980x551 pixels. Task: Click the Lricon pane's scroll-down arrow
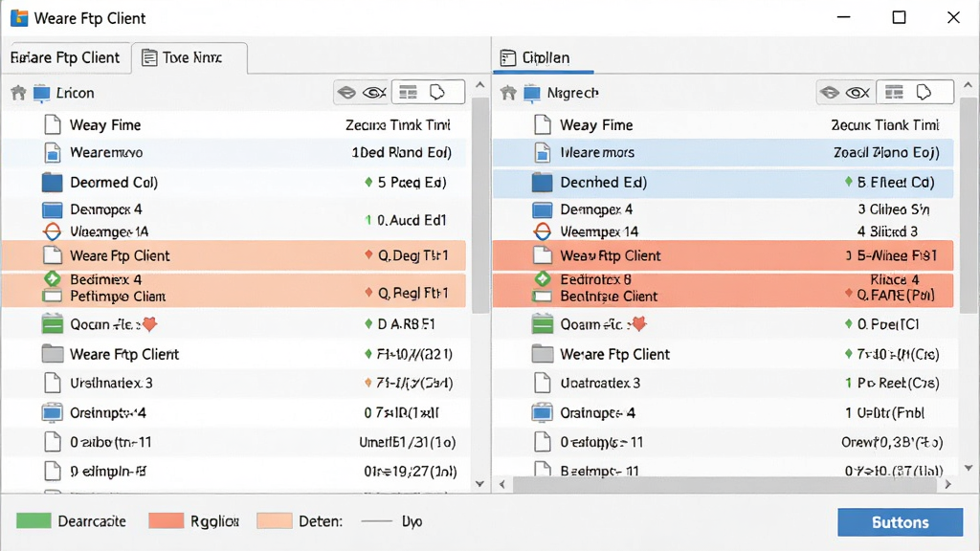[x=480, y=483]
